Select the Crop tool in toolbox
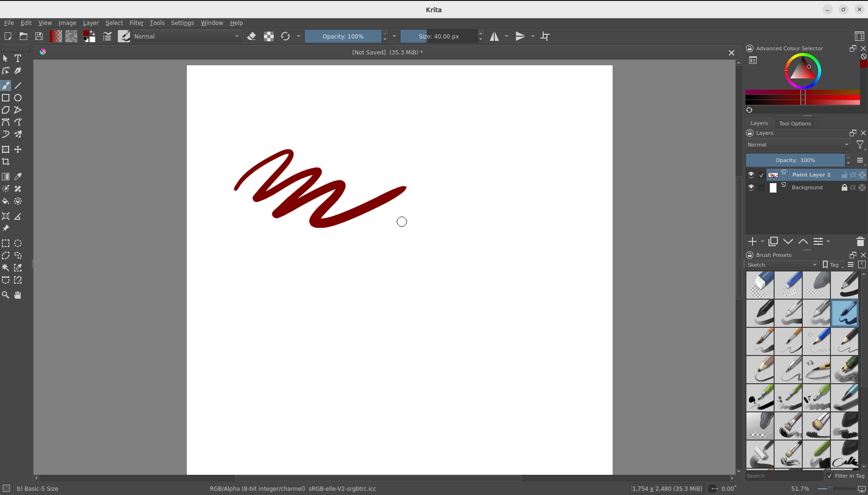The width and height of the screenshot is (868, 495). [6, 162]
